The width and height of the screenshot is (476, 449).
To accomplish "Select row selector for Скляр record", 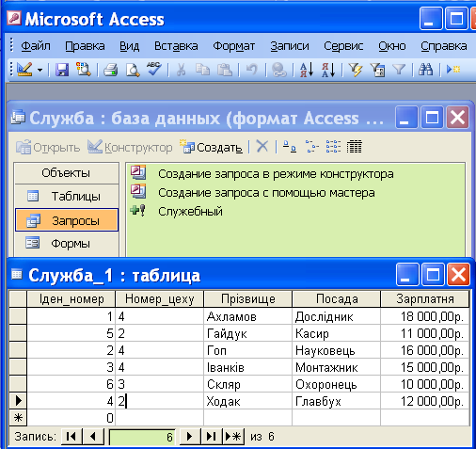I will [x=18, y=384].
